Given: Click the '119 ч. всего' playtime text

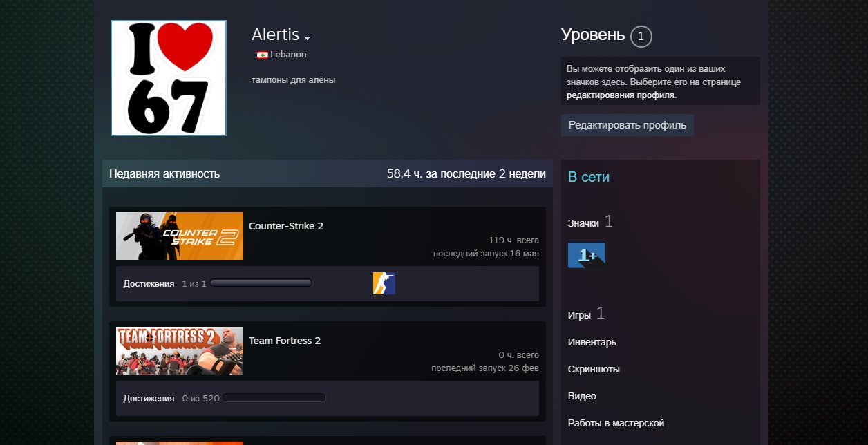Looking at the screenshot, I should click(513, 240).
